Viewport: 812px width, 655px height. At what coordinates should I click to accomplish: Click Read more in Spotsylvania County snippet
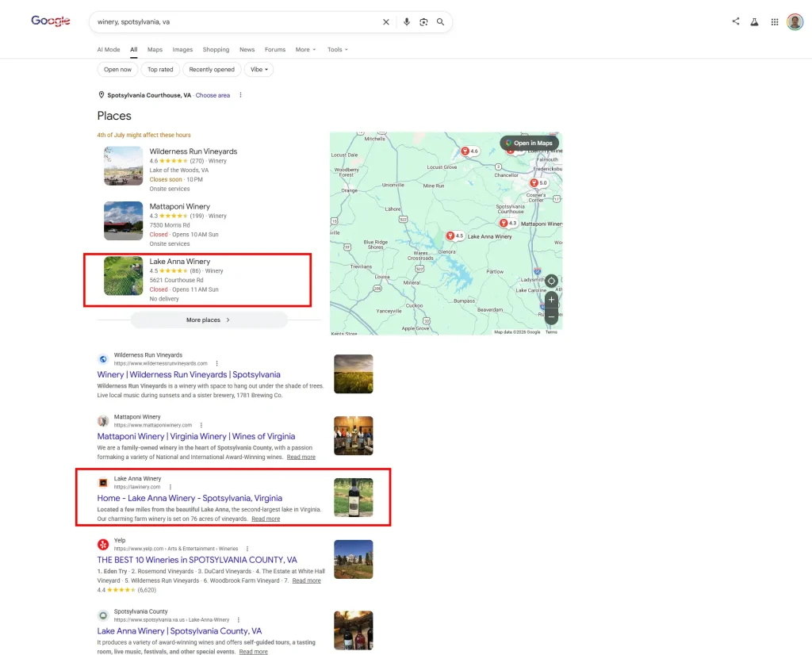[253, 652]
